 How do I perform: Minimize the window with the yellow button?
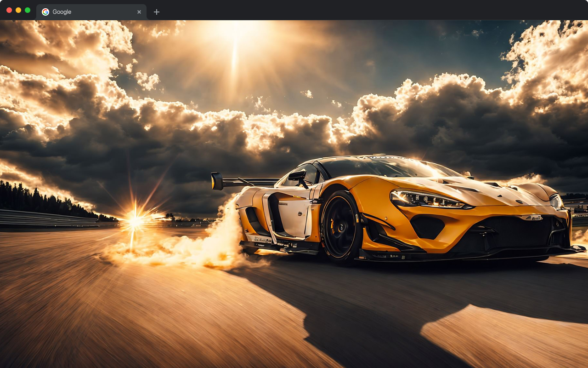(18, 10)
